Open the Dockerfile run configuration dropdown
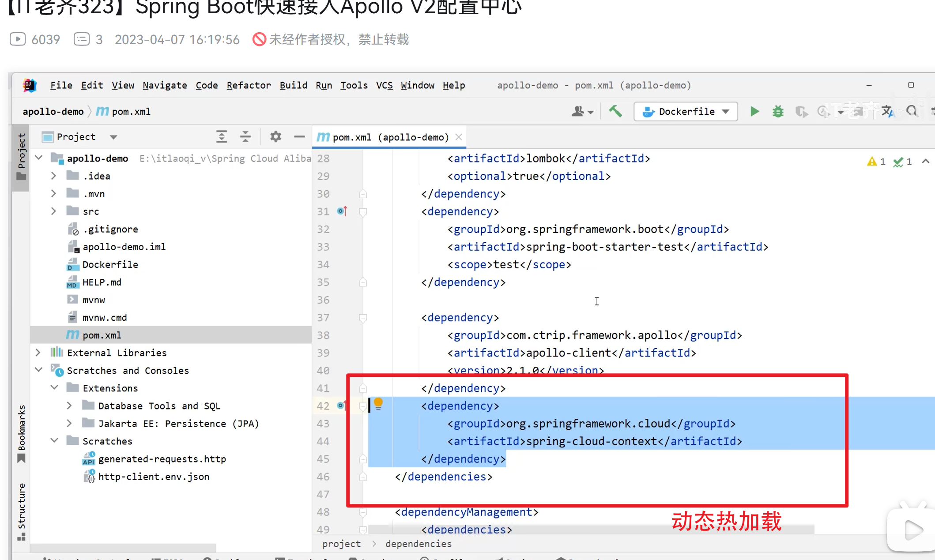Image resolution: width=935 pixels, height=560 pixels. (x=686, y=112)
